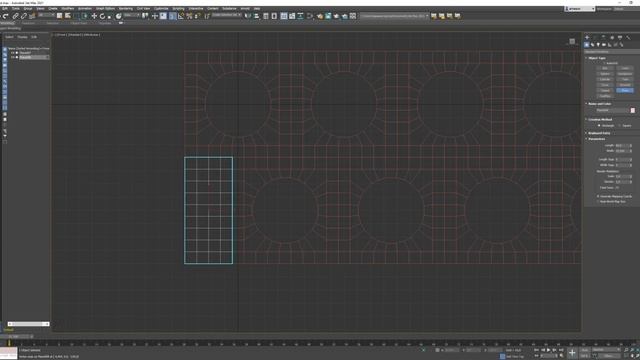Open the Edit menu
The image size is (640, 360).
[4, 8]
